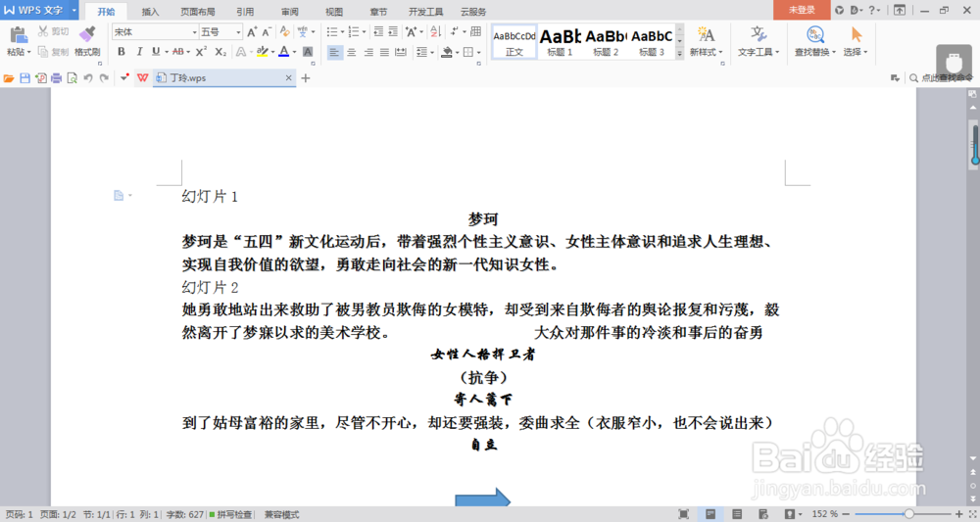
Task: Redo the last action
Action: 104,78
